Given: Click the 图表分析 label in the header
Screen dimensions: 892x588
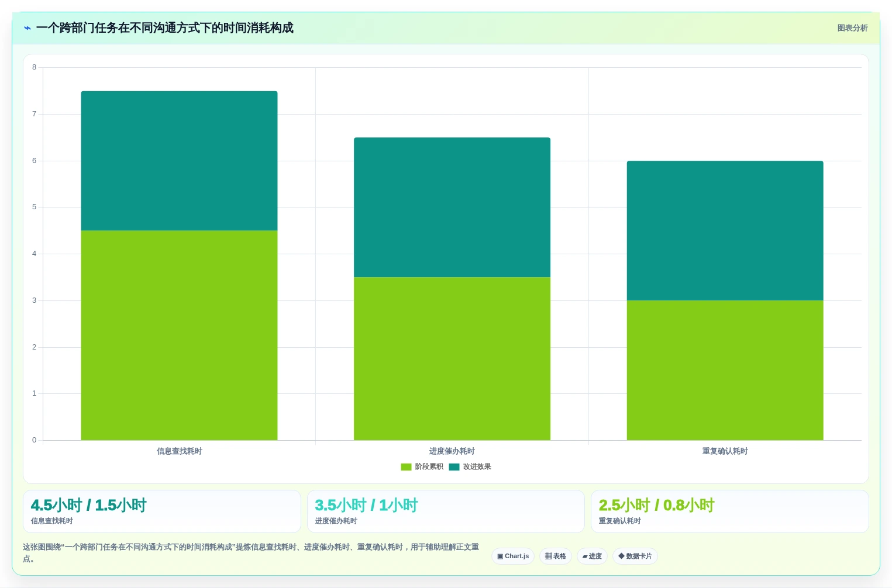Looking at the screenshot, I should 852,28.
